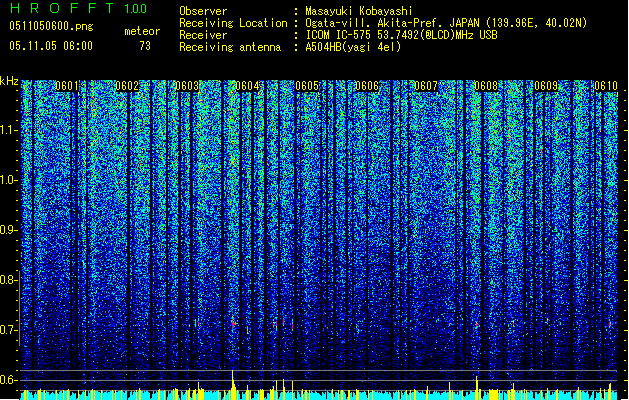Click the Observer label
The image size is (629, 400).
point(203,11)
